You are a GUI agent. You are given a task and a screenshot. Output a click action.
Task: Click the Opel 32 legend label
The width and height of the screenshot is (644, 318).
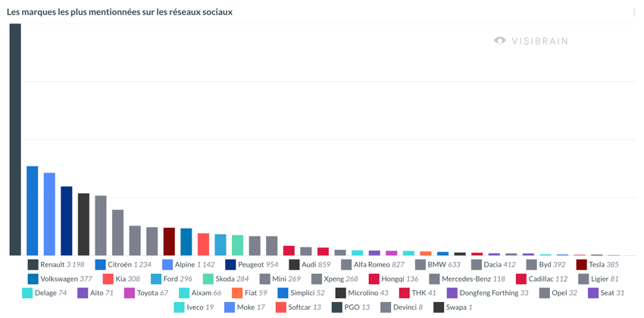(x=564, y=293)
